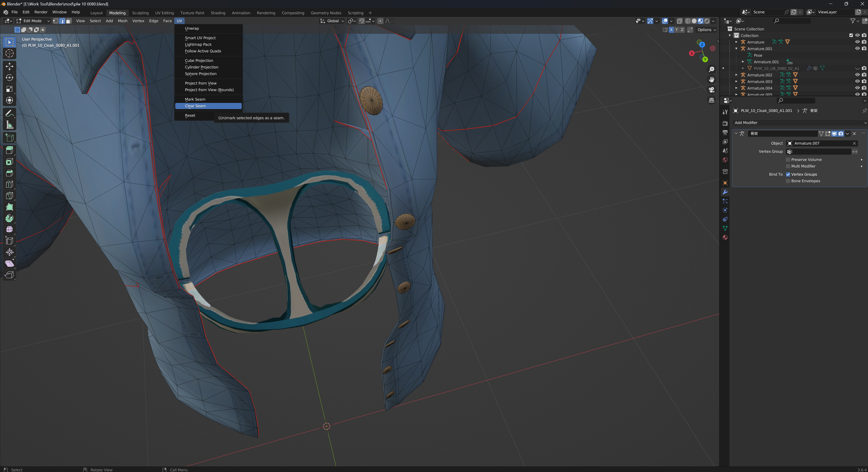Select the Move tool in toolbar
868x472 pixels.
pos(10,66)
